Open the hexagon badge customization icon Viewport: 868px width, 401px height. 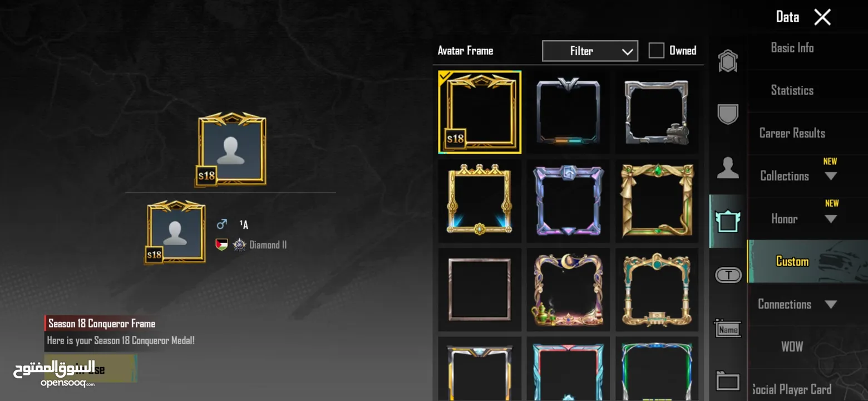pos(728,61)
